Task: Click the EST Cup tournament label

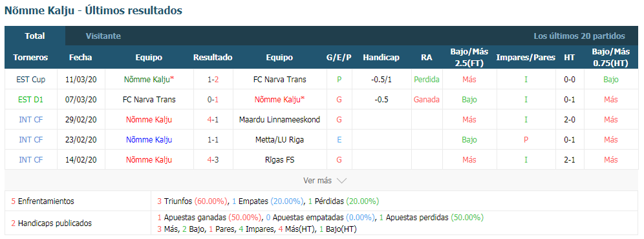Action: [x=31, y=80]
